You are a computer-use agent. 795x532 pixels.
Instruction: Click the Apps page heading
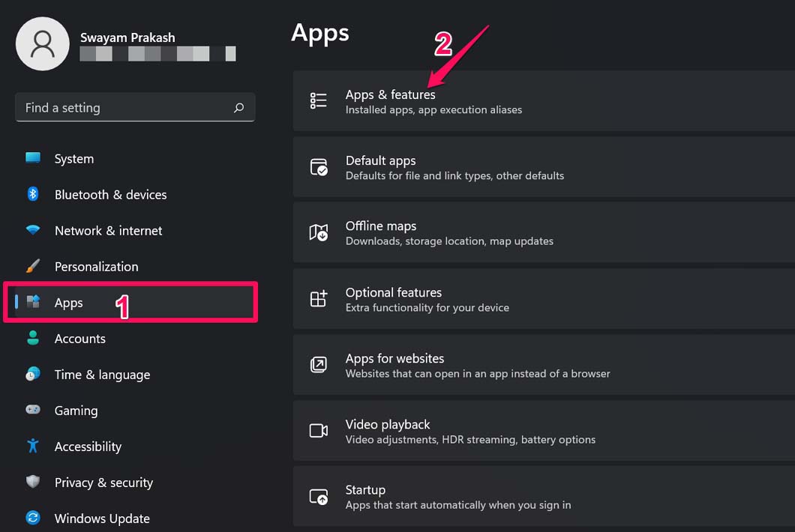[320, 34]
